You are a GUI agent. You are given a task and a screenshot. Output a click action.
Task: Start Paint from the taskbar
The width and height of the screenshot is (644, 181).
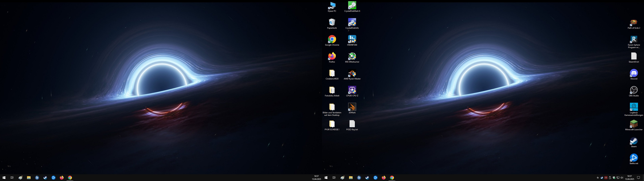click(20, 178)
